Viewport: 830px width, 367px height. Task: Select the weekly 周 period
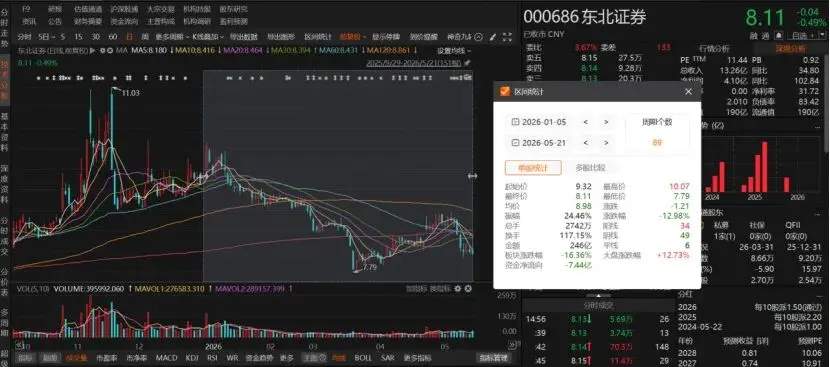coord(145,37)
